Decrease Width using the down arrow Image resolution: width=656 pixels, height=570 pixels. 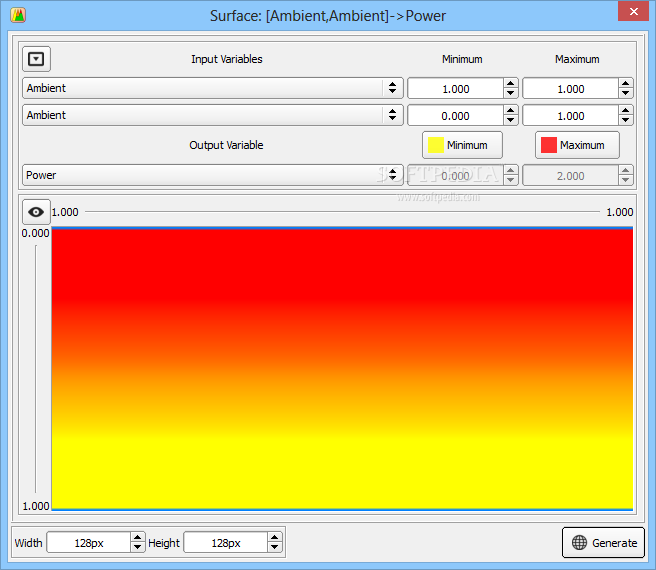(x=138, y=547)
